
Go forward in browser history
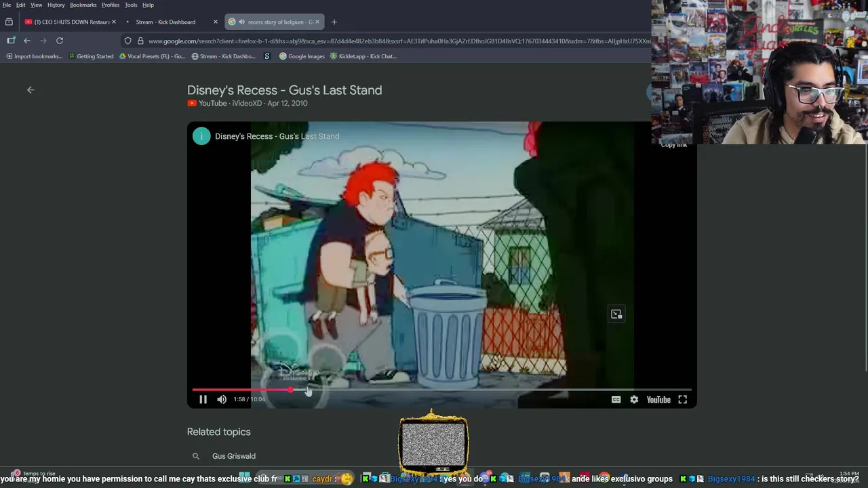43,41
